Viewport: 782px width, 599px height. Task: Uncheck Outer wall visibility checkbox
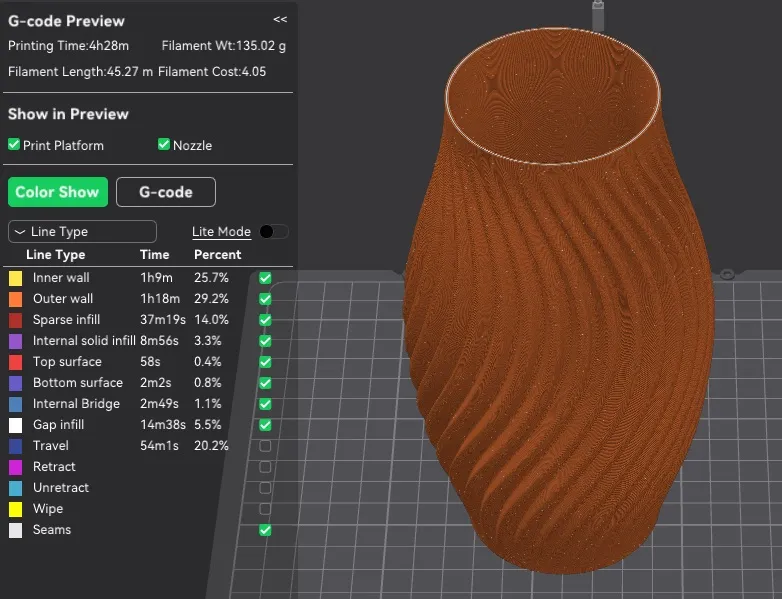pyautogui.click(x=265, y=299)
